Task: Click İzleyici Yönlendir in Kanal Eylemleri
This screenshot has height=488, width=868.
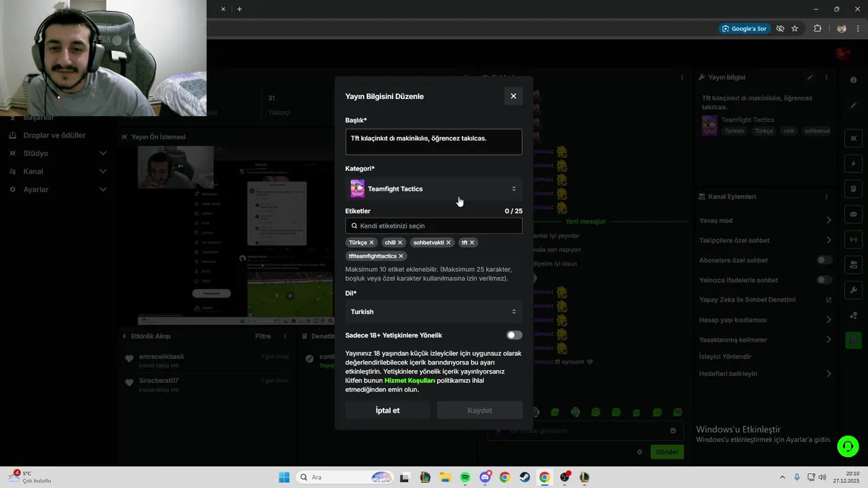Action: 725,357
